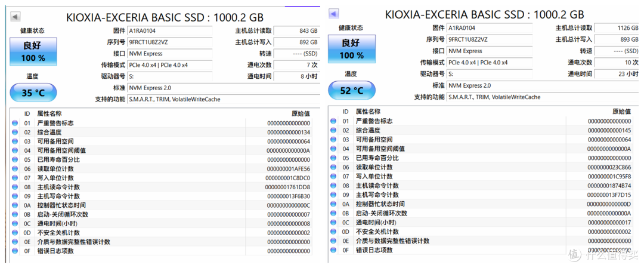The height and width of the screenshot is (268, 644).
Task: Click 启动-关闭循环次数 status orb in the 52 °C window
Action: click(333, 213)
